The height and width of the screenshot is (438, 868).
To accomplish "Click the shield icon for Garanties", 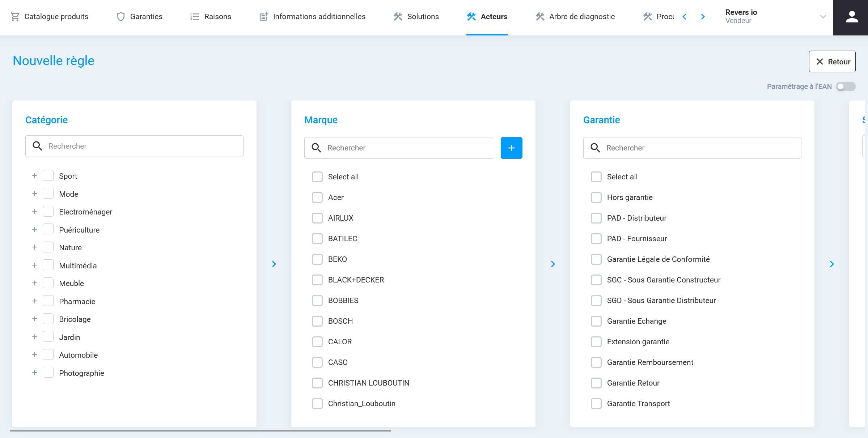I will (121, 17).
